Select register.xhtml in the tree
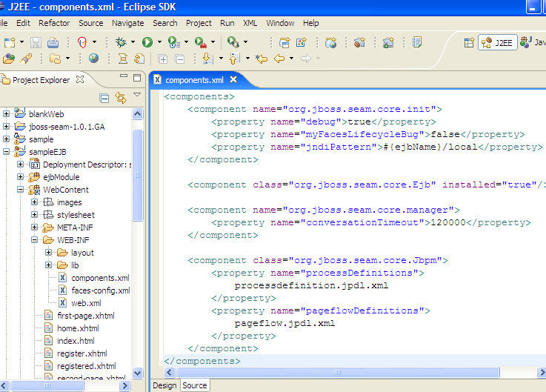 (x=81, y=353)
